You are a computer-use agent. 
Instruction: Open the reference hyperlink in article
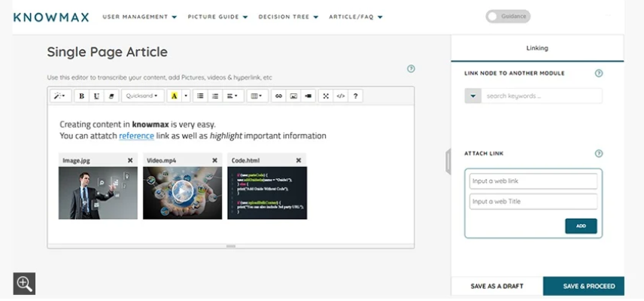coord(136,136)
